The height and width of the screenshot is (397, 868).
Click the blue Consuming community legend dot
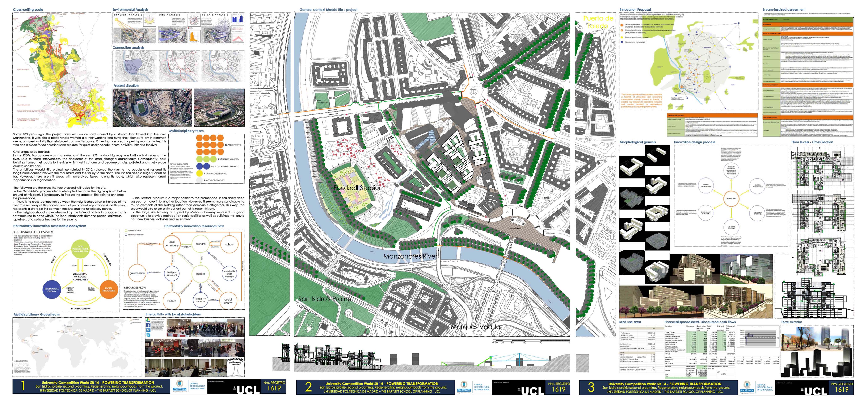[x=622, y=42]
